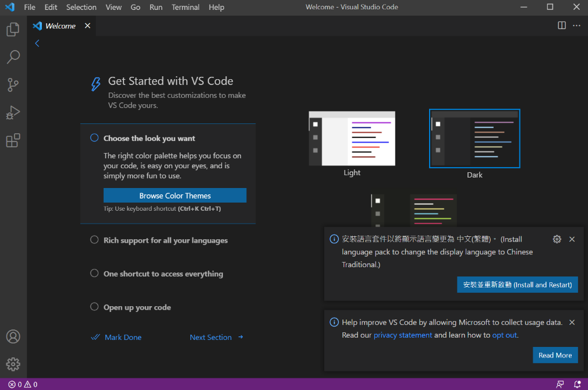Select the partially hidden high contrast theme preview
This screenshot has width=588, height=390.
coord(414,210)
